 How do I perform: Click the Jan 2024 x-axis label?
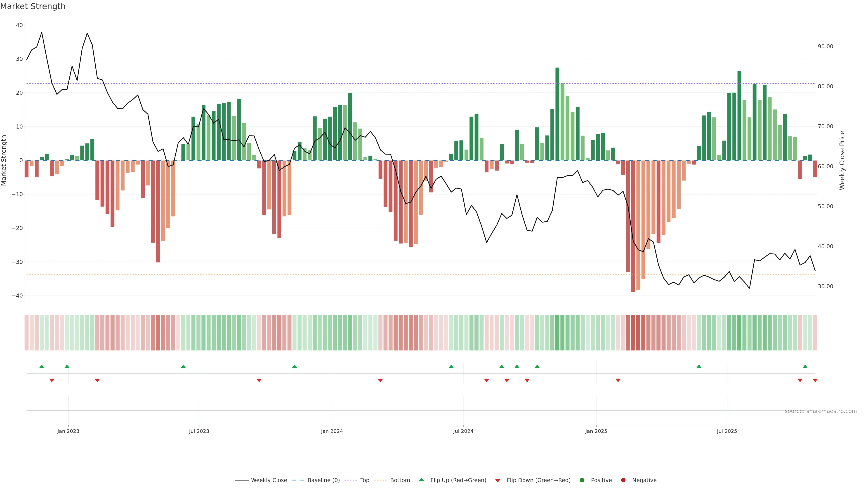(x=332, y=431)
